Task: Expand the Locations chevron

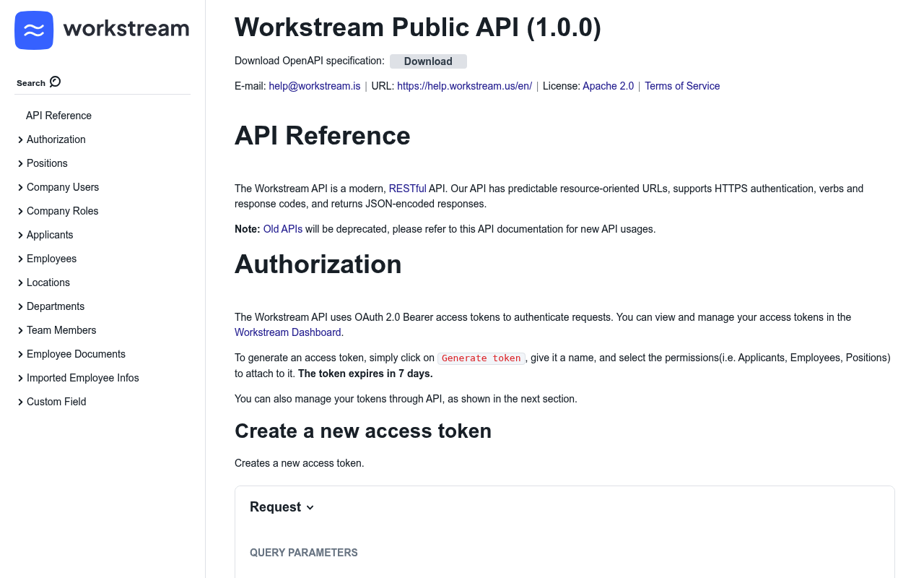Action: (x=20, y=283)
